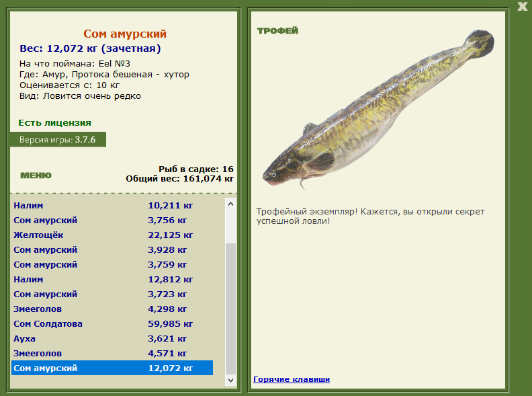Click the fish list scrollbar thumb

tap(230, 309)
